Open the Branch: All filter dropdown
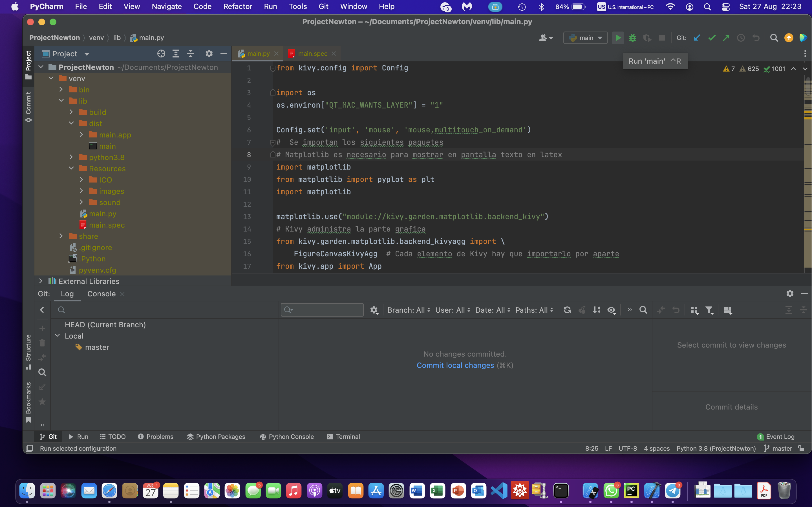The width and height of the screenshot is (812, 507). [x=408, y=310]
